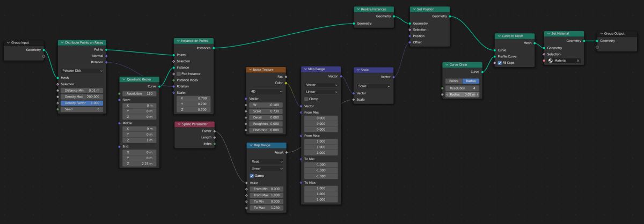Click the Roughness field in Noise Texture
This screenshot has height=224, width=644.
266,123
